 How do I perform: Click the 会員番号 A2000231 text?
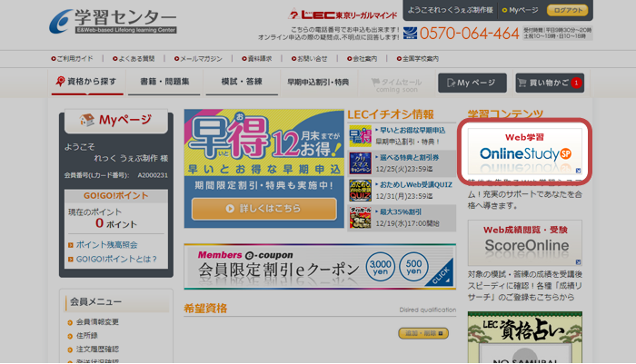(116, 175)
